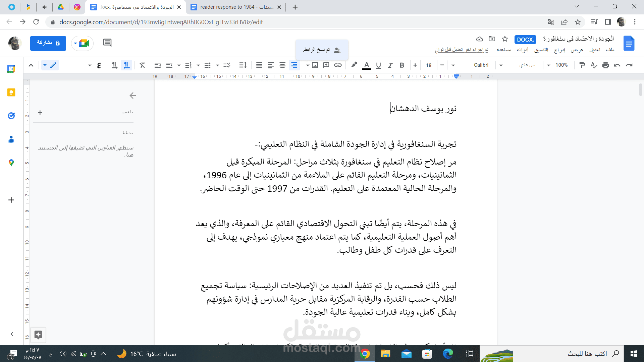Switch paragraph to right-to-left direction
644x362 pixels.
coord(126,65)
